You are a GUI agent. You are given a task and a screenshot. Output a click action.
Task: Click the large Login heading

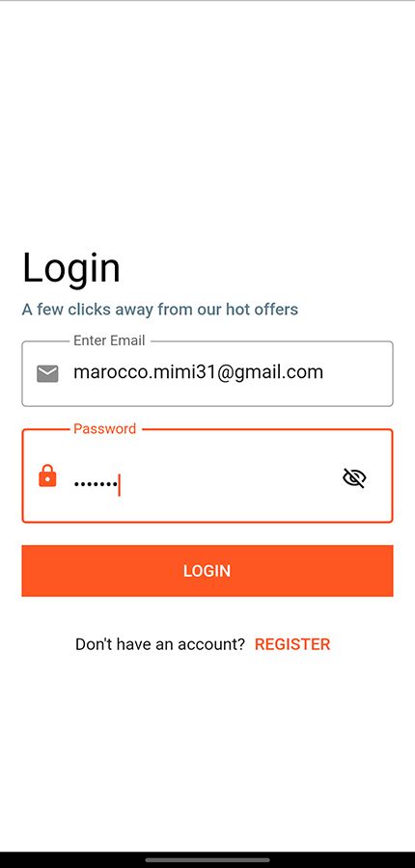coord(71,269)
